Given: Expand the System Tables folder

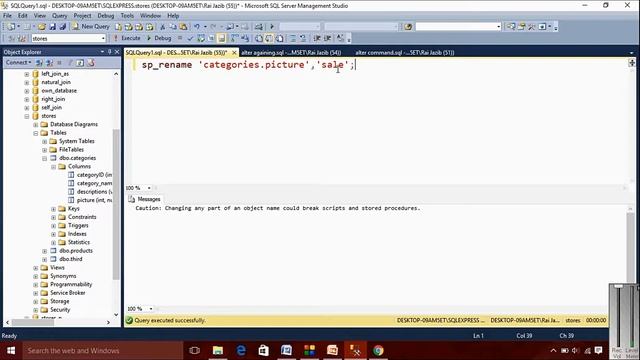Looking at the screenshot, I should click(44, 141).
